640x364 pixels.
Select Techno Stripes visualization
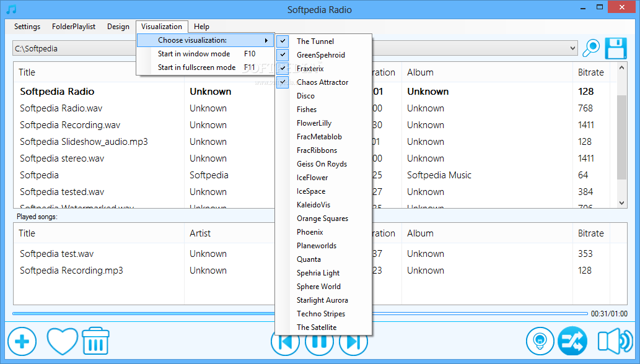323,314
